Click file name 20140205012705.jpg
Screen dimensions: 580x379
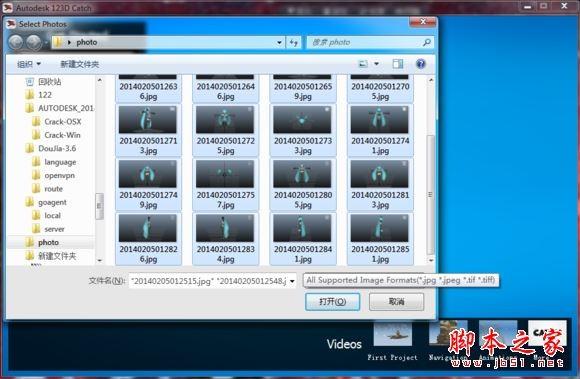pyautogui.click(x=380, y=91)
